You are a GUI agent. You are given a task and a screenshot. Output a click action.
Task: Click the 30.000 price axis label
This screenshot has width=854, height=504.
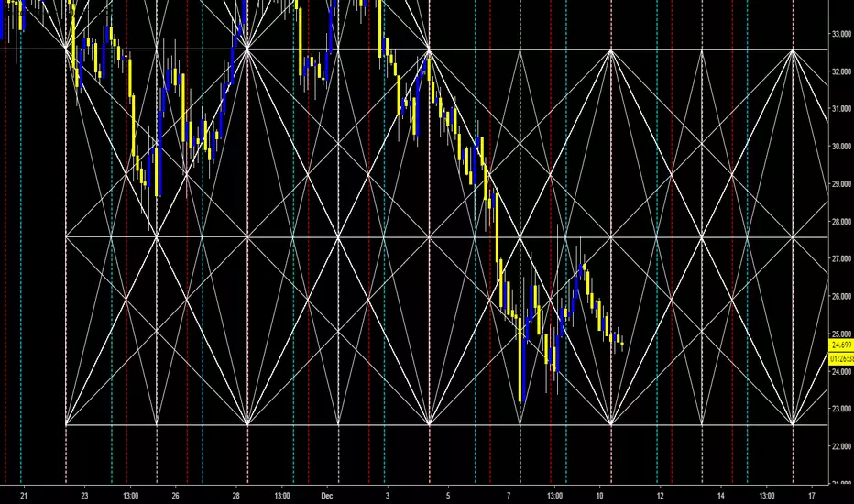point(841,147)
